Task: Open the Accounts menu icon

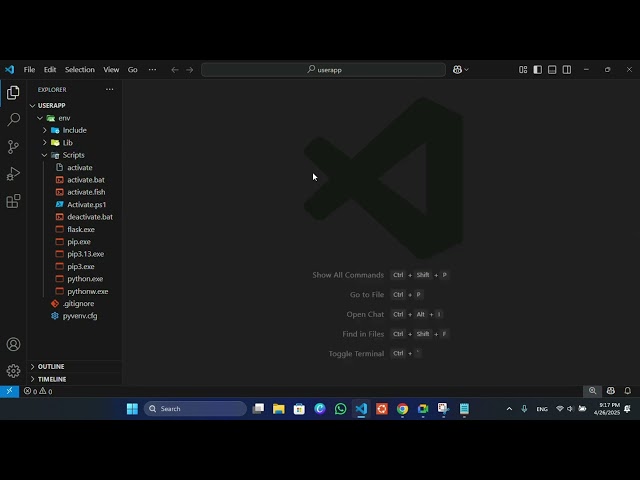Action: (13, 344)
